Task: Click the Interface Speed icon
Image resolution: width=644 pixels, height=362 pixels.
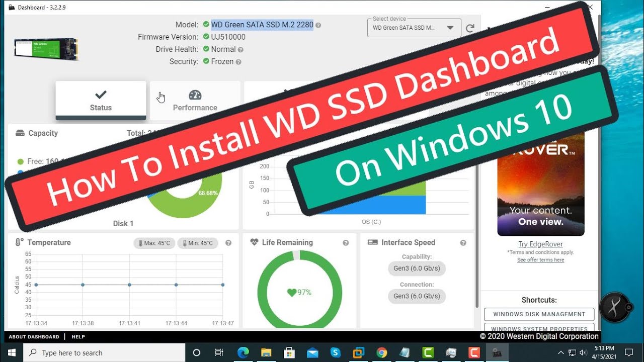Action: pyautogui.click(x=373, y=242)
